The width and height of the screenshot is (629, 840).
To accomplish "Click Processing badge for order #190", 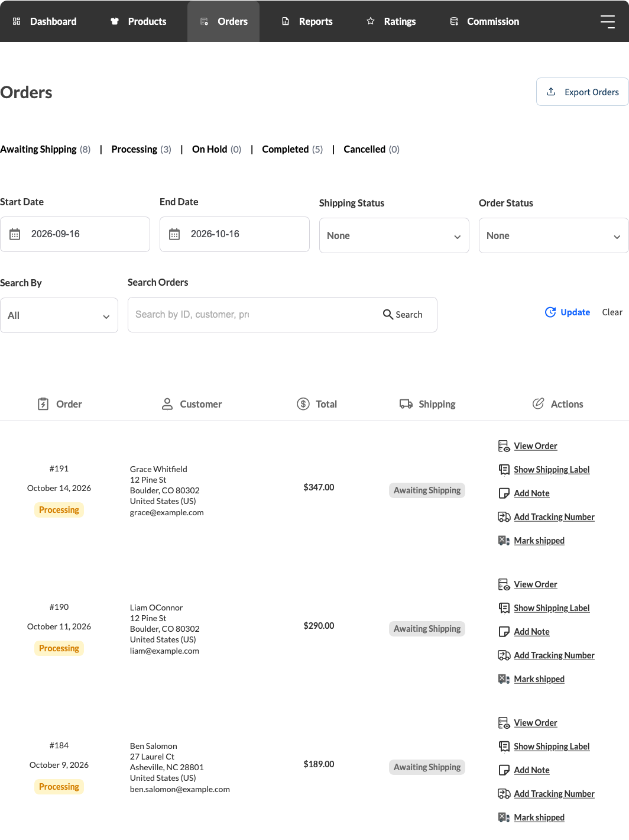I will (59, 648).
